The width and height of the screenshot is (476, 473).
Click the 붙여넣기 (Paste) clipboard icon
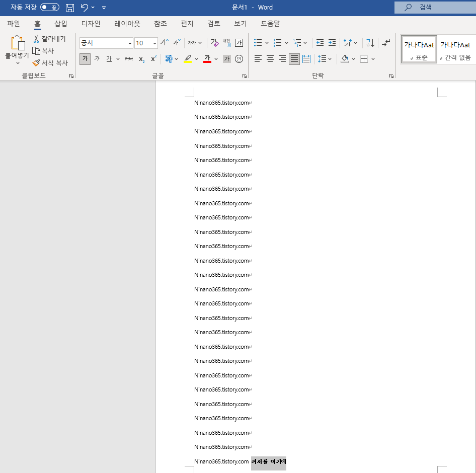pyautogui.click(x=18, y=43)
